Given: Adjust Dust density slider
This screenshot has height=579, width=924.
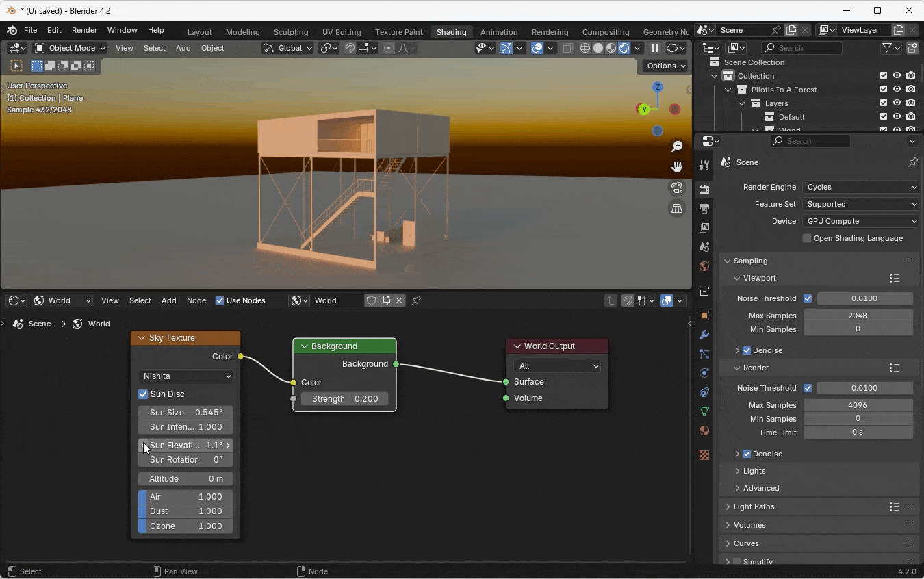Looking at the screenshot, I should point(185,511).
